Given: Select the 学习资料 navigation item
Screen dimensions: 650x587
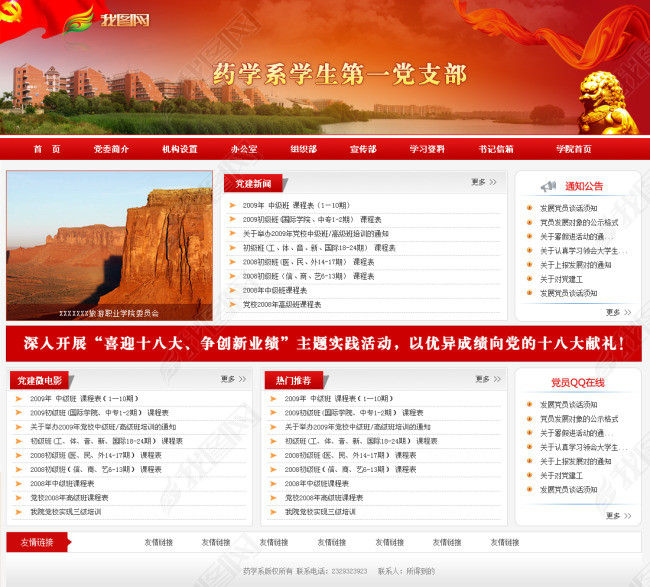Looking at the screenshot, I should [x=427, y=149].
